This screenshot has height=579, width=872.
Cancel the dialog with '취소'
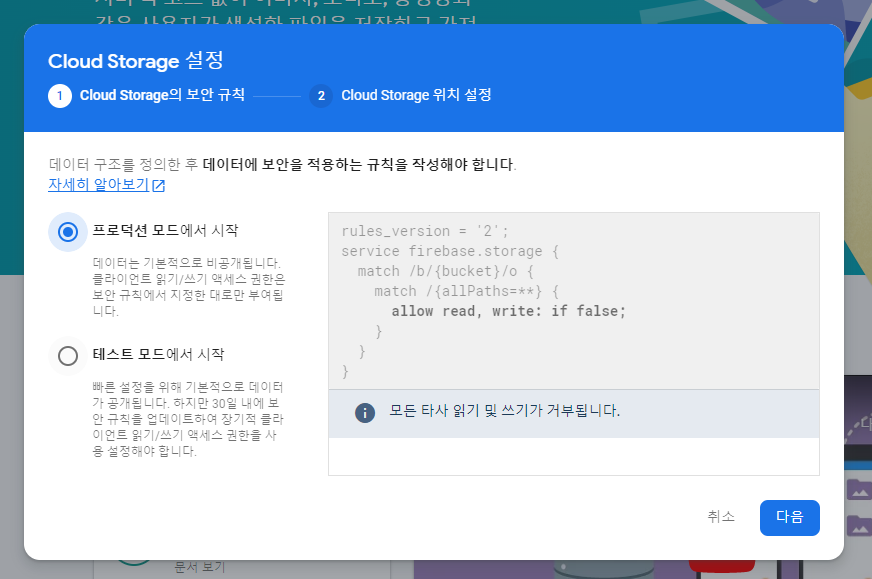(x=721, y=517)
